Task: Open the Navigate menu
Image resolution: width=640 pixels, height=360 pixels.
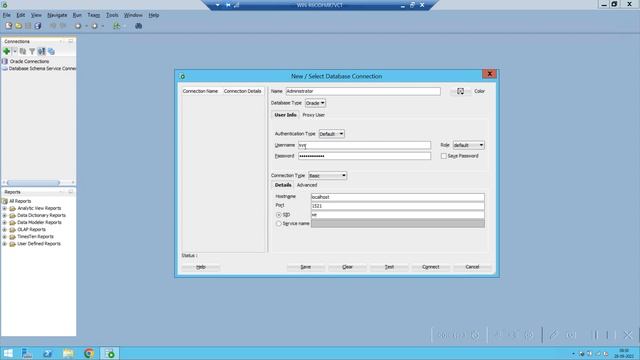Action: (x=57, y=15)
